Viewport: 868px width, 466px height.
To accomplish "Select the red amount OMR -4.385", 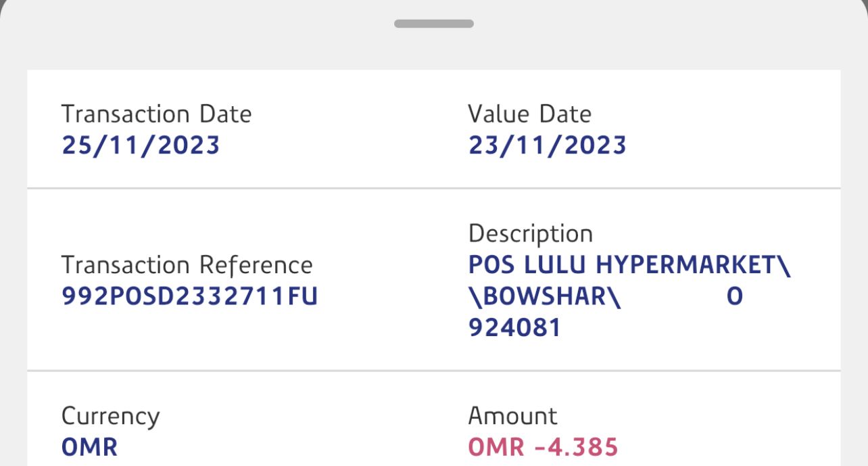I will (543, 447).
